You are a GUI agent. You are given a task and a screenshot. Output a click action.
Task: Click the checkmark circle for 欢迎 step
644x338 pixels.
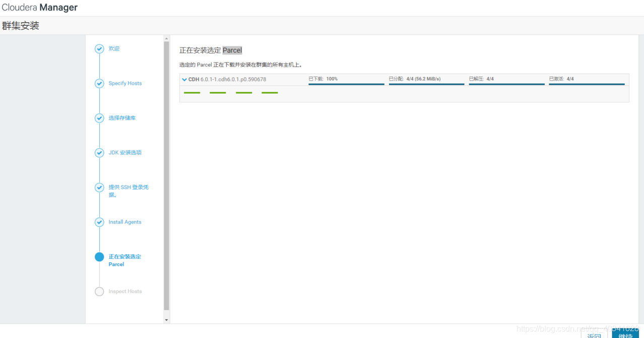[99, 49]
